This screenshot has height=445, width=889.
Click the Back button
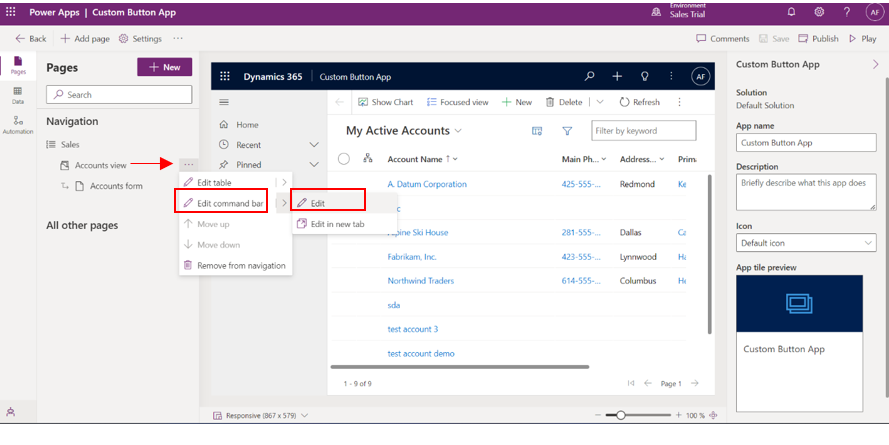pyautogui.click(x=31, y=39)
